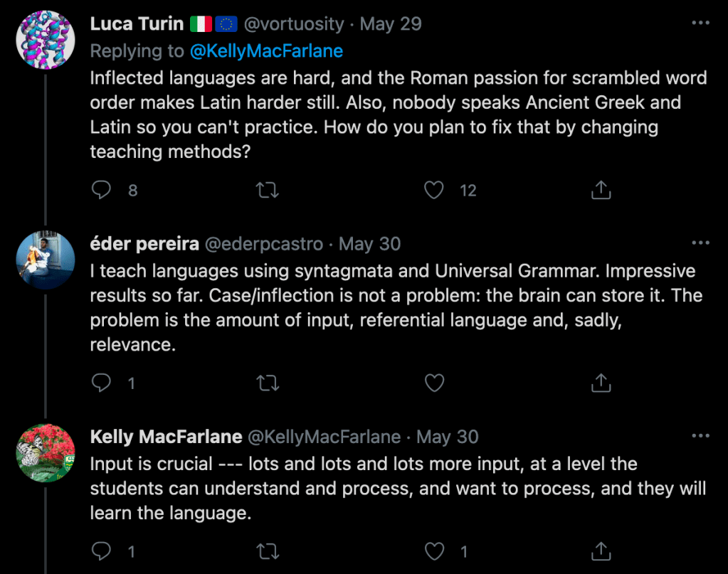This screenshot has width=728, height=574.
Task: Reply to éder pereira's tweet
Action: [x=102, y=383]
